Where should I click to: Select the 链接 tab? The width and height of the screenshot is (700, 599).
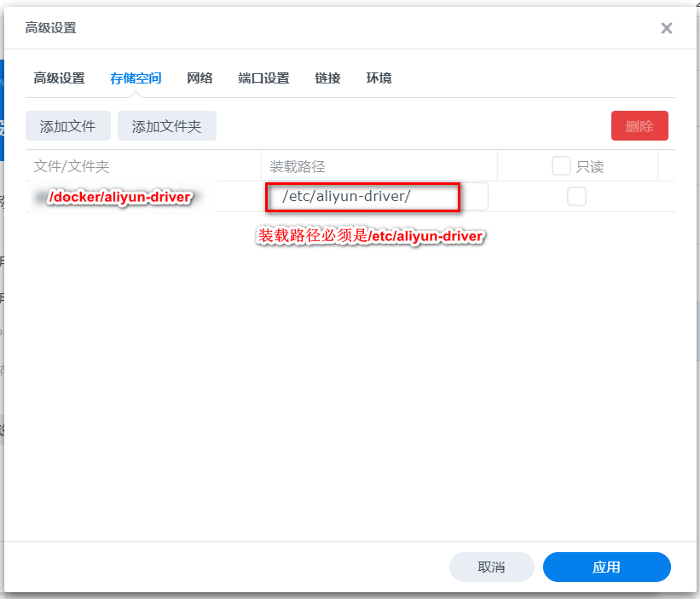click(327, 78)
